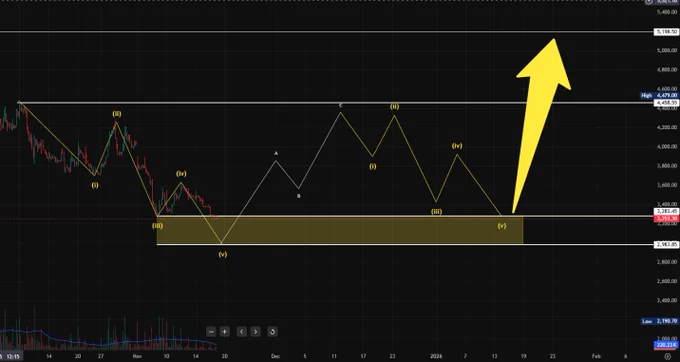Click the 220.23K volume label

click(x=666, y=345)
